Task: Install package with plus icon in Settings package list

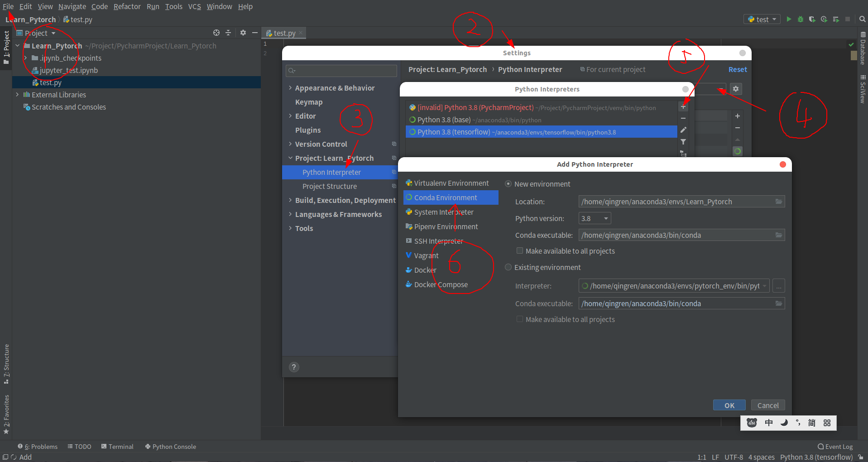Action: (738, 116)
